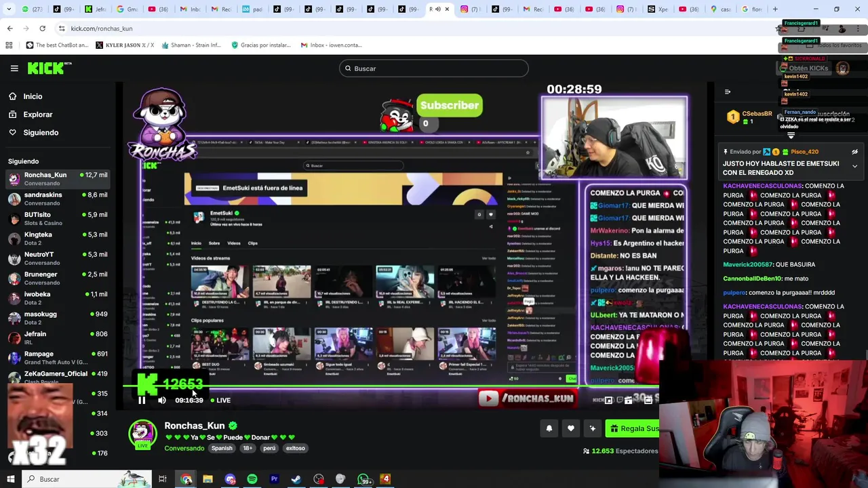Open the Explorar compass icon

(13, 115)
